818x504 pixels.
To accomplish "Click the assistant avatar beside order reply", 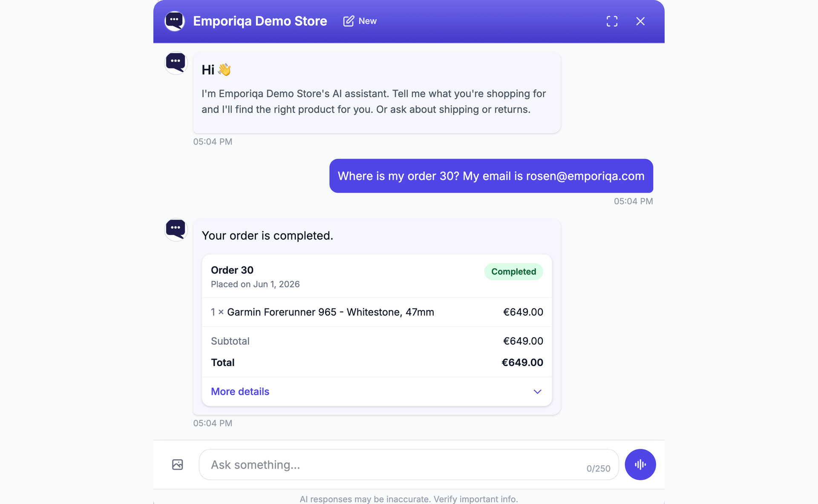I will (x=176, y=229).
